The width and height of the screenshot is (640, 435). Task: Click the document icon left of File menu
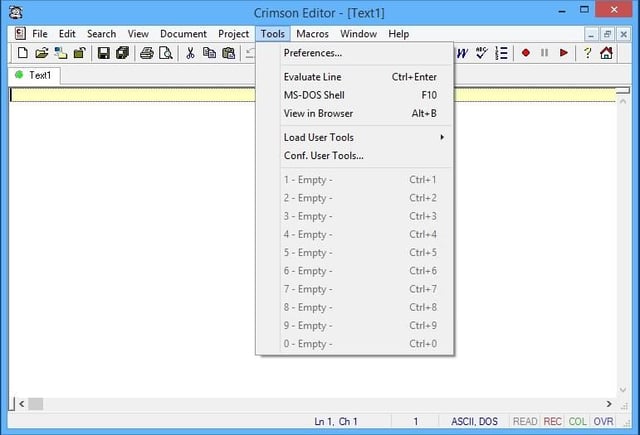click(x=20, y=33)
